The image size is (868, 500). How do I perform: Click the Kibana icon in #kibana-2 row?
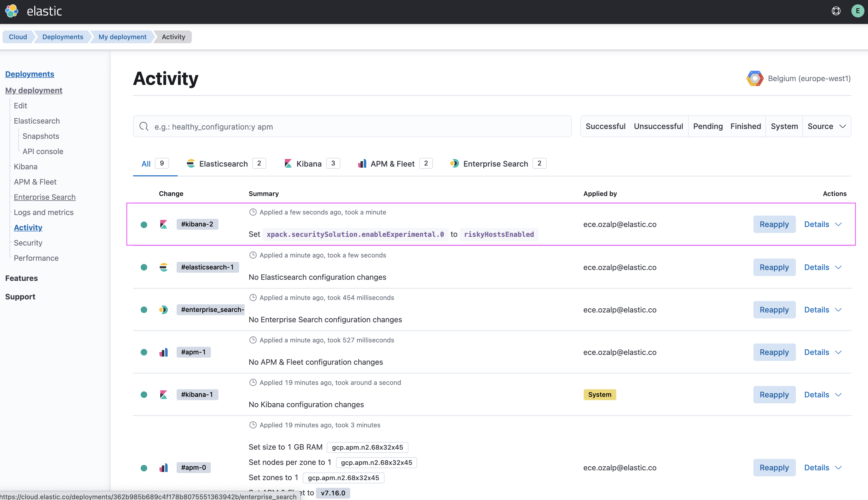click(163, 224)
